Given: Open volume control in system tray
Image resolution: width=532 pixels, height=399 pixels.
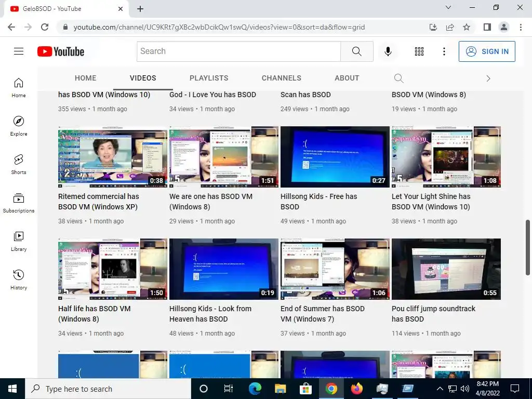Looking at the screenshot, I should [x=465, y=389].
